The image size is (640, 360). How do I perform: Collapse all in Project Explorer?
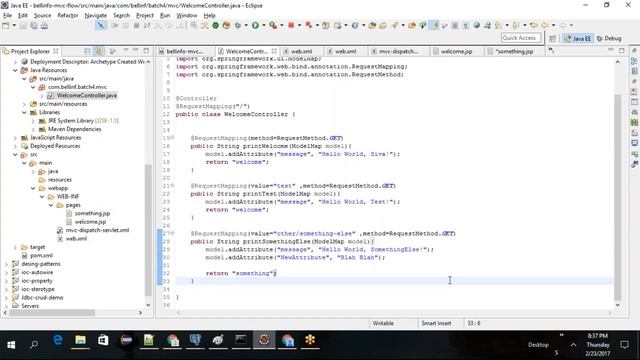click(x=87, y=51)
